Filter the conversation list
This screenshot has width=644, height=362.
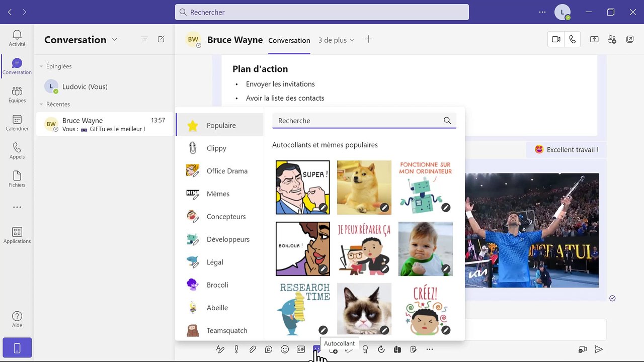point(145,39)
